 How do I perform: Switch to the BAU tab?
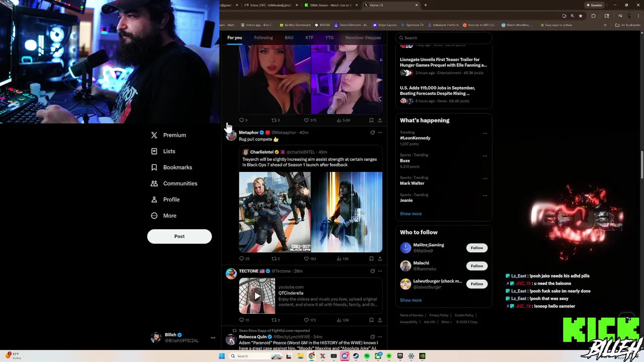pyautogui.click(x=289, y=38)
